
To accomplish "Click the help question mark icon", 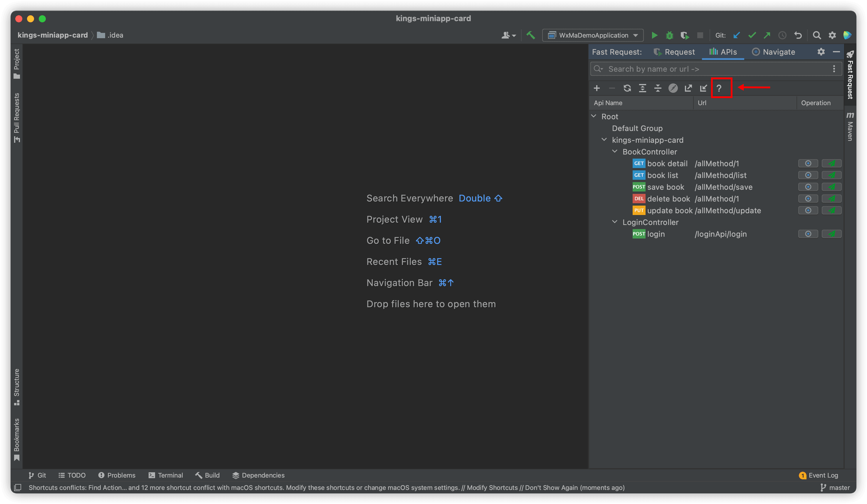I will (x=719, y=88).
